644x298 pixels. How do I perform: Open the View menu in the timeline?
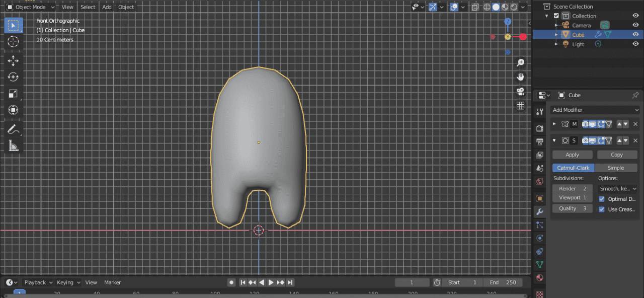[91, 282]
